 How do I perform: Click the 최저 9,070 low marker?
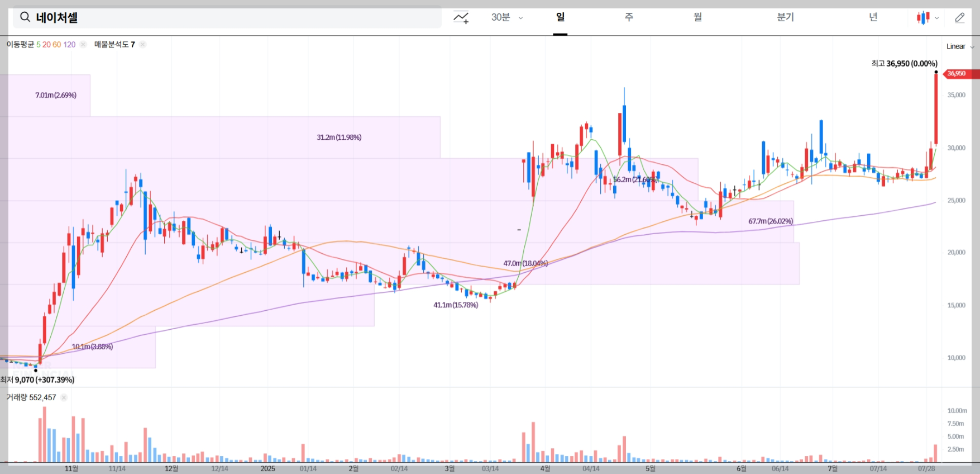point(37,380)
